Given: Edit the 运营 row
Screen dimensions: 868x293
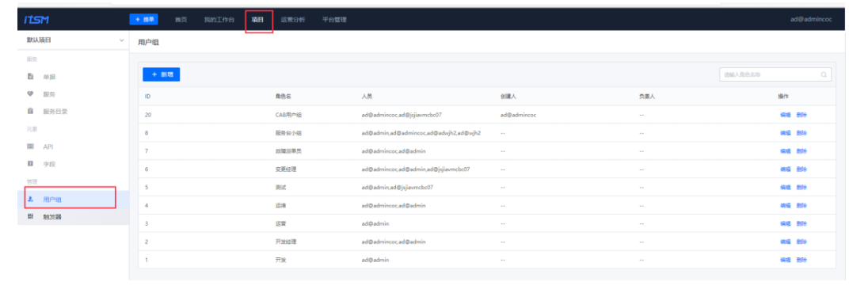Looking at the screenshot, I should [x=785, y=223].
